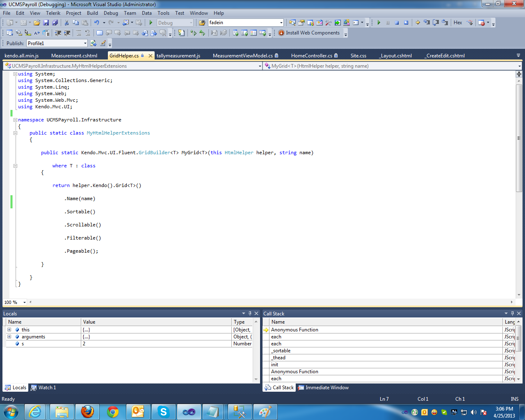The width and height of the screenshot is (525, 420).
Task: Click the Save file icon
Action: tap(46, 23)
